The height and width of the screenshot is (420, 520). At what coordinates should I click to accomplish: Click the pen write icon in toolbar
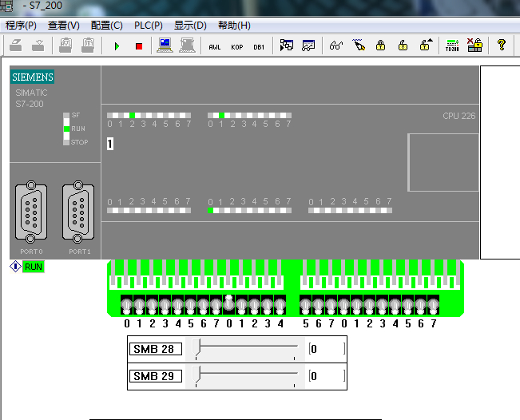(359, 45)
